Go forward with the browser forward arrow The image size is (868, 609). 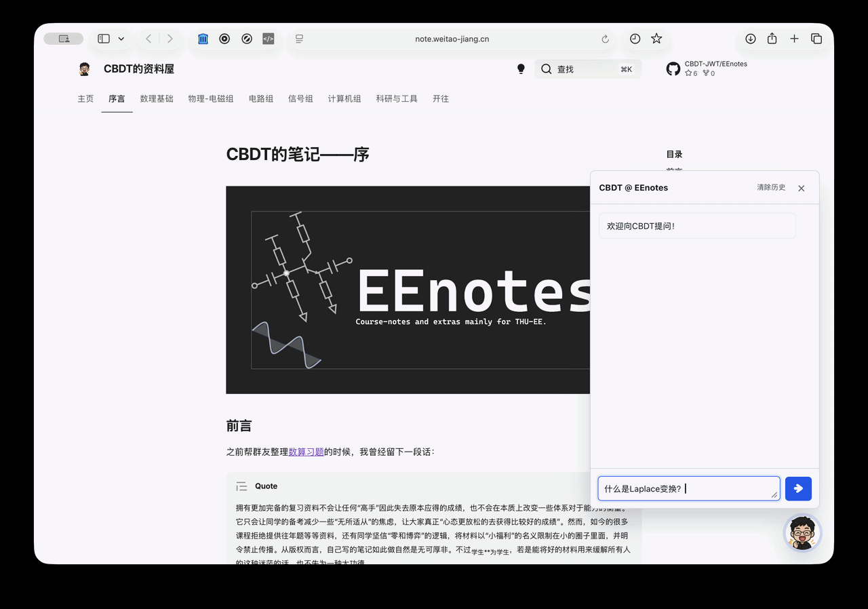[x=170, y=39]
